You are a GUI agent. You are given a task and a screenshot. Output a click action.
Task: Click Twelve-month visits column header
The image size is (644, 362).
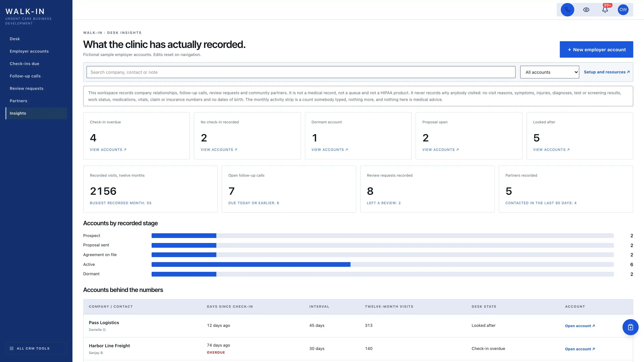coord(389,307)
